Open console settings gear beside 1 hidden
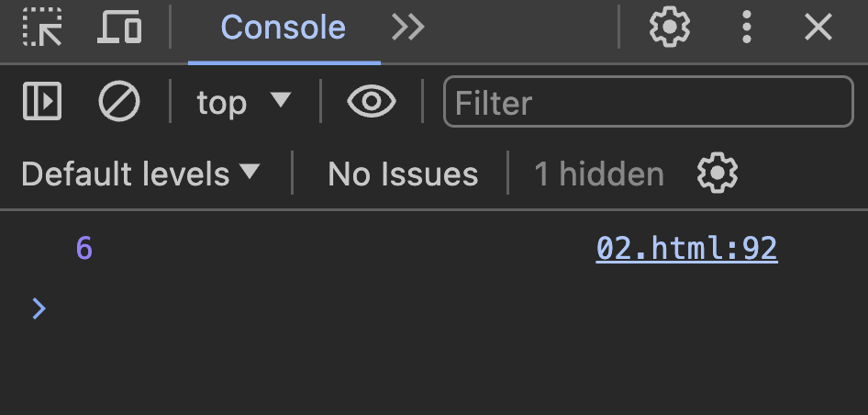The height and width of the screenshot is (415, 868). [x=718, y=173]
